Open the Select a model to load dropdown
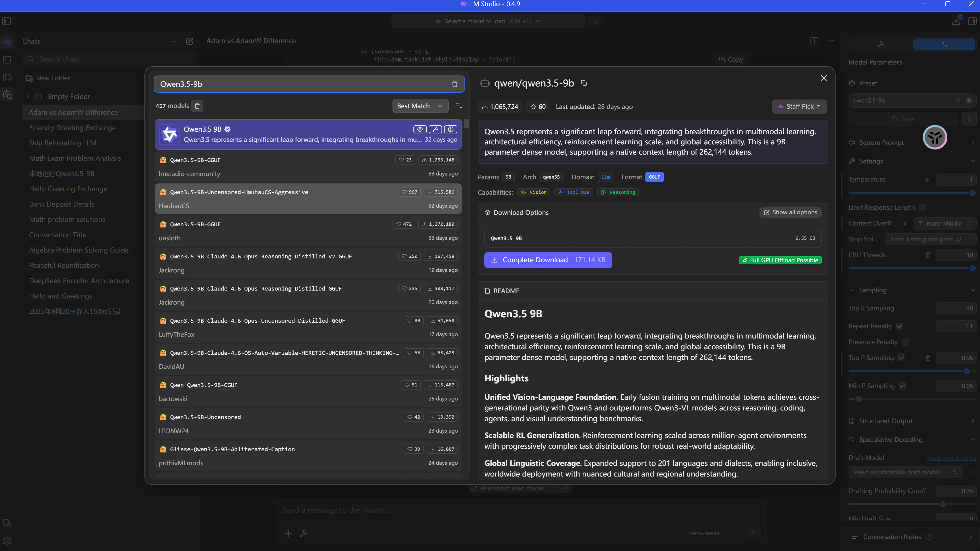This screenshot has width=980, height=551. [488, 21]
